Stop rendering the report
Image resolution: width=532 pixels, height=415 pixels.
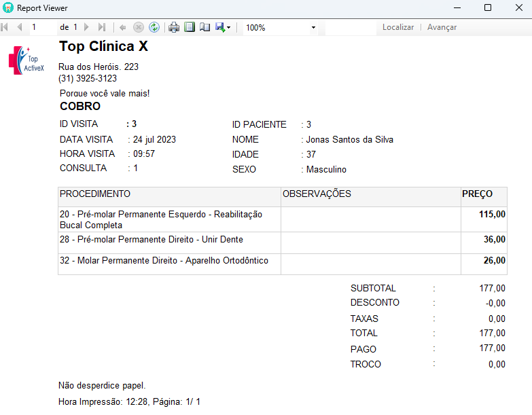(139, 27)
